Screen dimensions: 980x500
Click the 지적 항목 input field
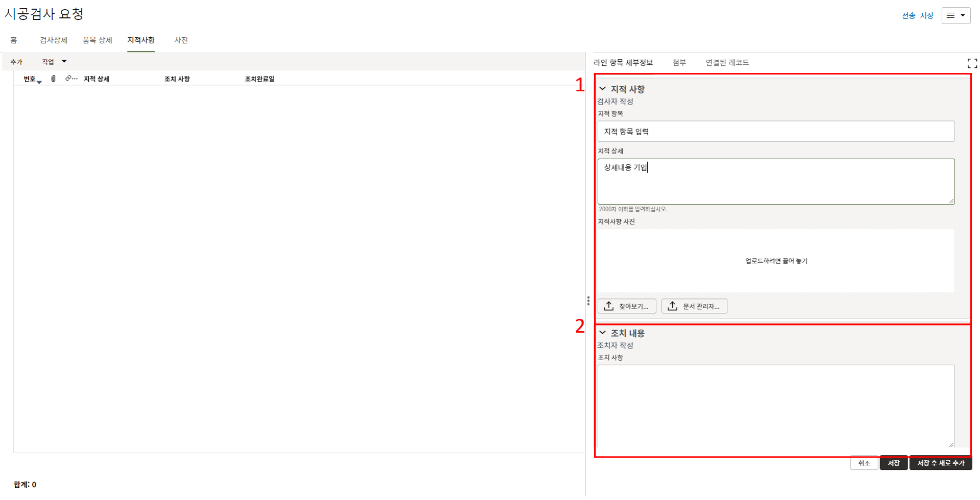776,131
